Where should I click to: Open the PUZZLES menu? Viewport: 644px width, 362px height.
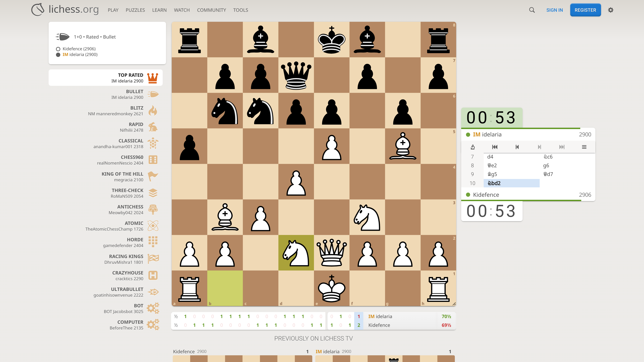135,10
